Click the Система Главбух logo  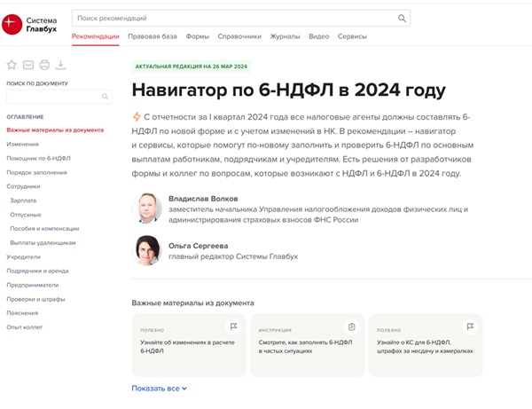(x=30, y=25)
